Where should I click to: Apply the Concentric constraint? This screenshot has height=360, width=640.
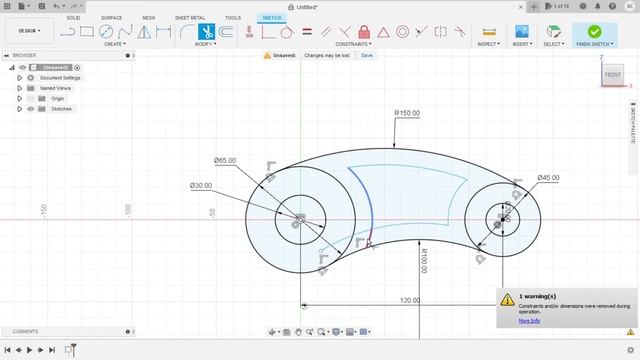(x=402, y=31)
